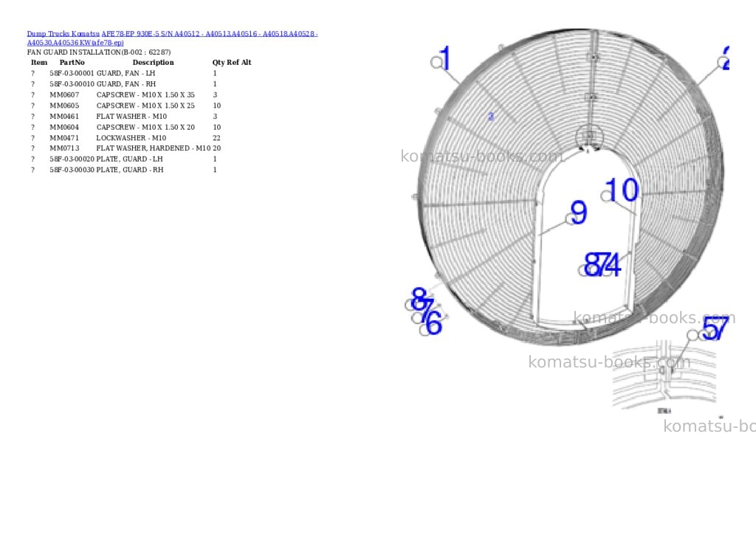Click description "GUARD, FAN - LH"

(x=126, y=73)
